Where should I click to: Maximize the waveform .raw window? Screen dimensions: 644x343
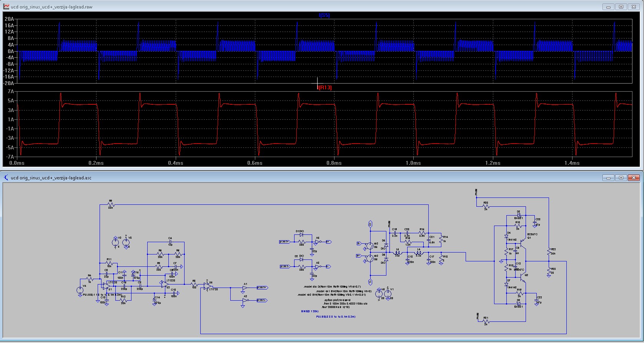coord(621,7)
